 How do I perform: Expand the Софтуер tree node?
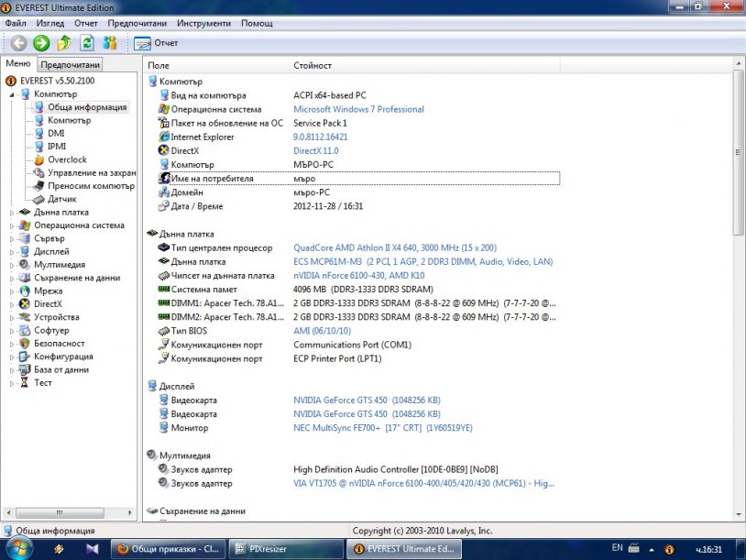(x=13, y=331)
